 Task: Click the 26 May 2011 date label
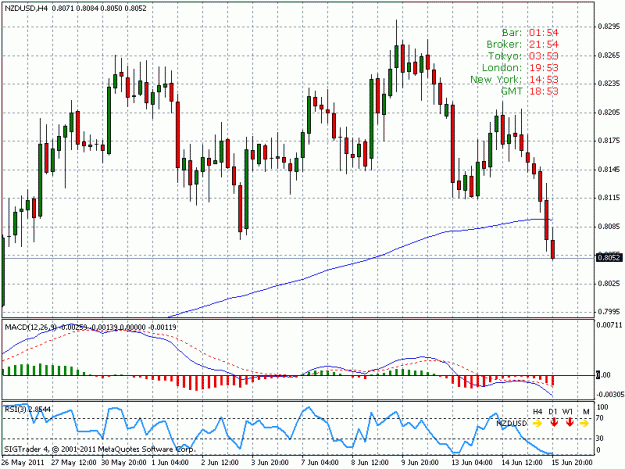coord(23,462)
